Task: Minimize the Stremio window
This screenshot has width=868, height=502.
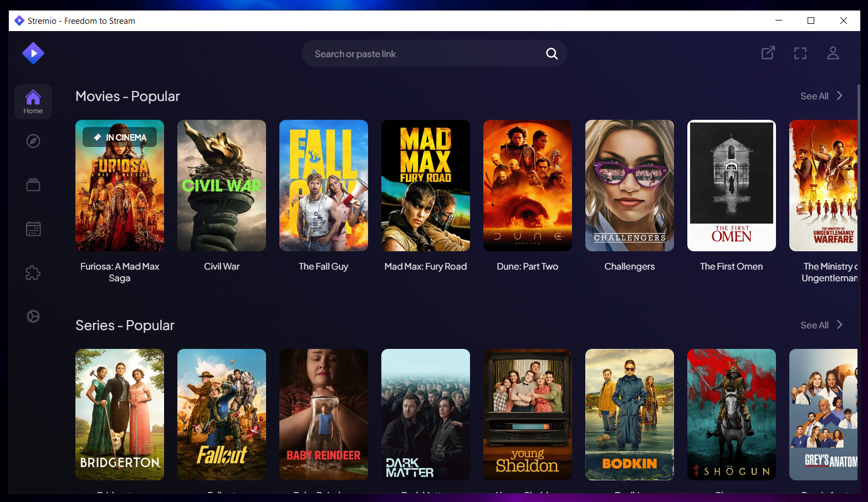Action: point(779,21)
